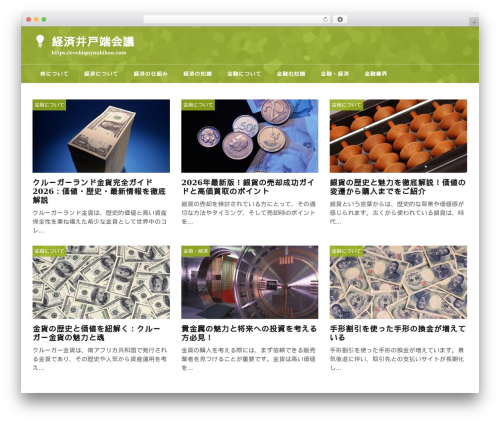Click category tag on the dollar stack image
This screenshot has height=423, width=500.
pyautogui.click(x=49, y=105)
